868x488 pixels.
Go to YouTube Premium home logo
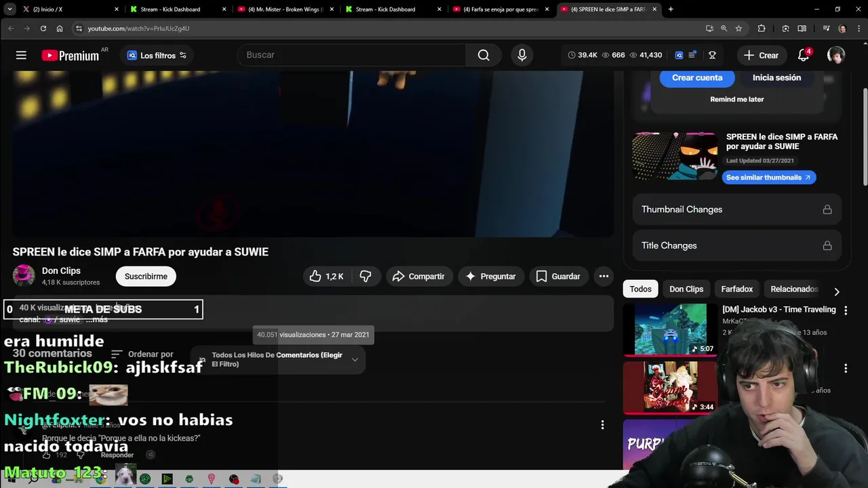click(71, 56)
